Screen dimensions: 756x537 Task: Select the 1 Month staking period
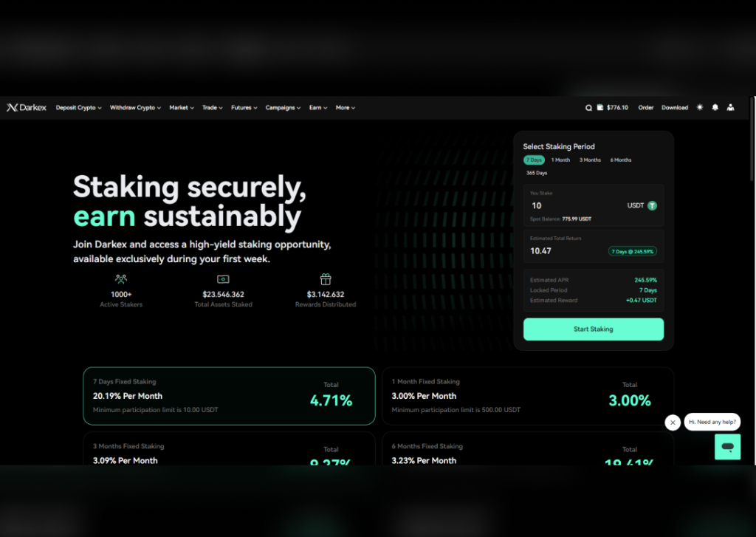coord(561,160)
